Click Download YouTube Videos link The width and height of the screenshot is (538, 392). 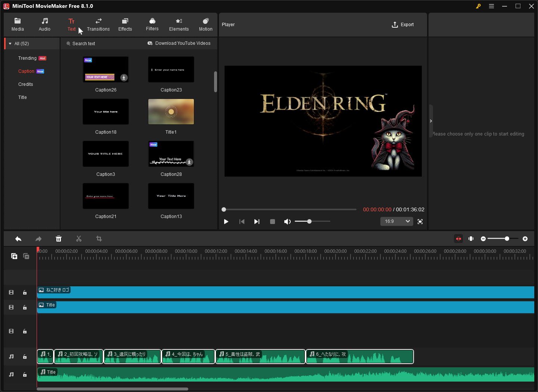[179, 43]
